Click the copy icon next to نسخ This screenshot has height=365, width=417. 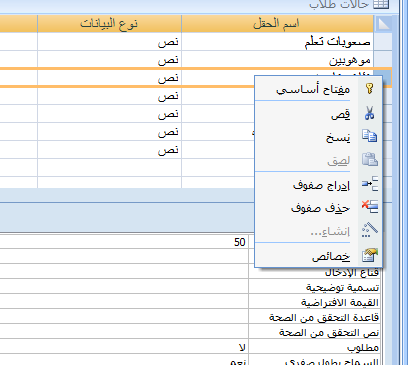[x=369, y=136]
